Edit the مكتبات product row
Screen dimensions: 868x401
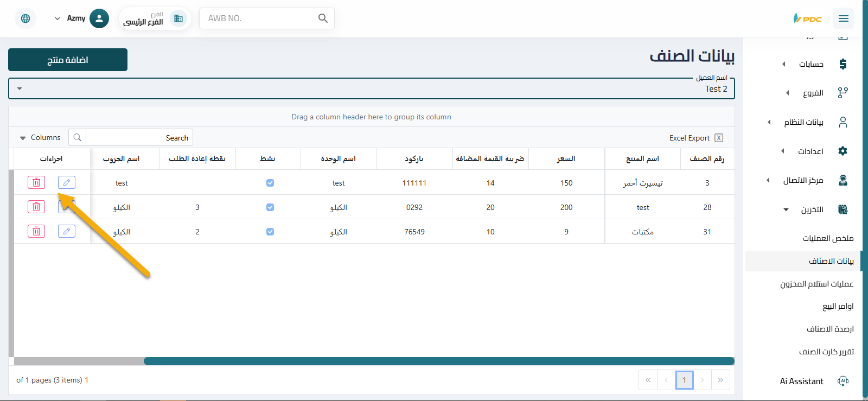[67, 231]
